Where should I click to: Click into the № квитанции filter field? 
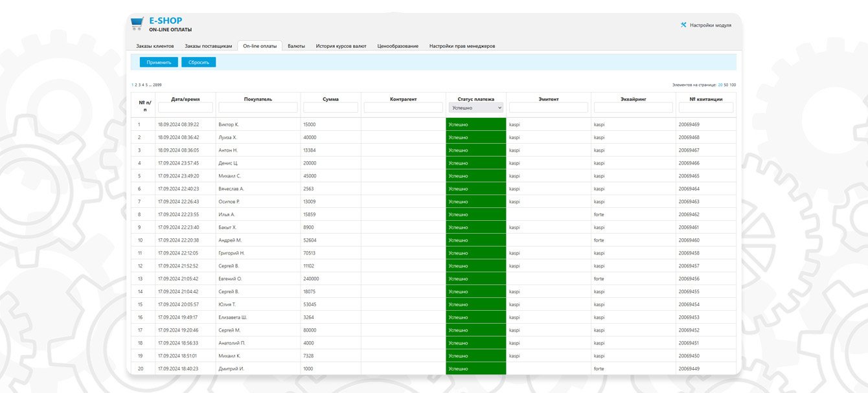point(705,107)
